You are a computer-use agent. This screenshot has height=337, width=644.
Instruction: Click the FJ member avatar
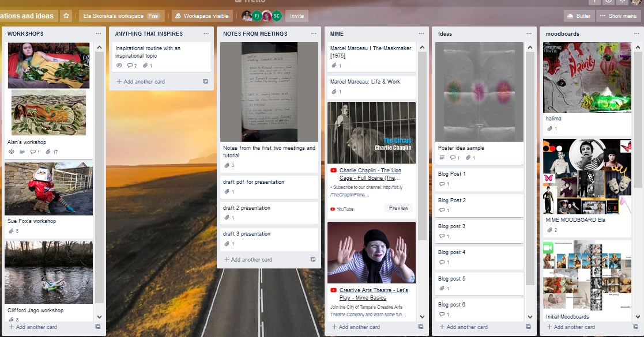pos(257,16)
